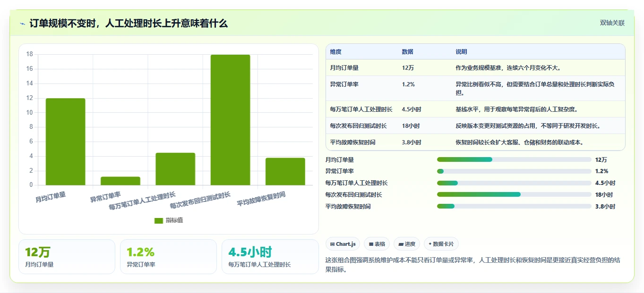
Task: Click the 平均故障恢复时间 x-axis label
Action: (261, 199)
